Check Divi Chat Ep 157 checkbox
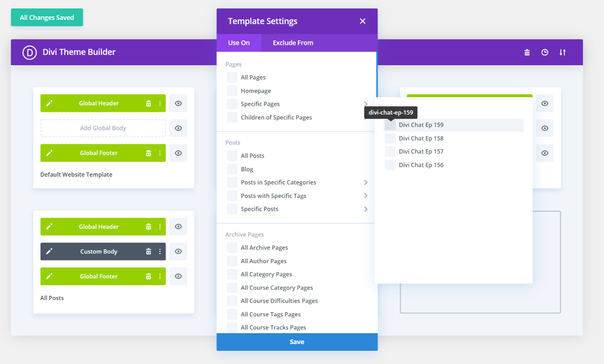604x364 pixels. point(390,152)
